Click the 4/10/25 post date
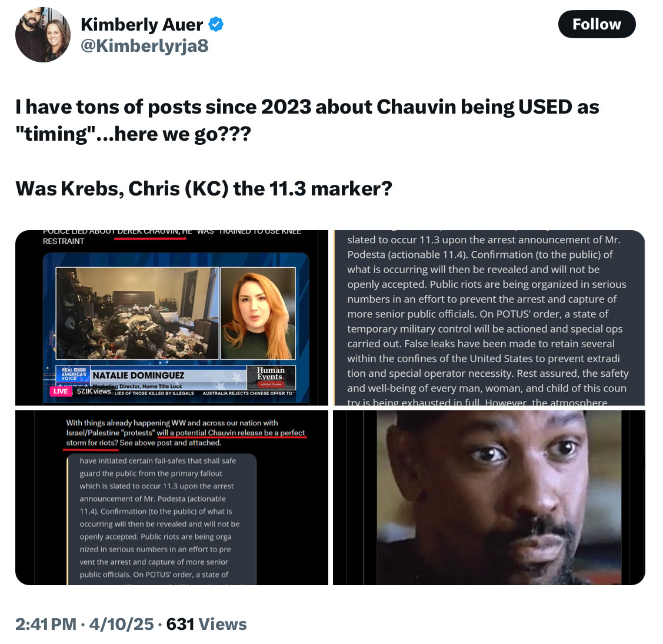The height and width of the screenshot is (644, 663). pyautogui.click(x=121, y=624)
